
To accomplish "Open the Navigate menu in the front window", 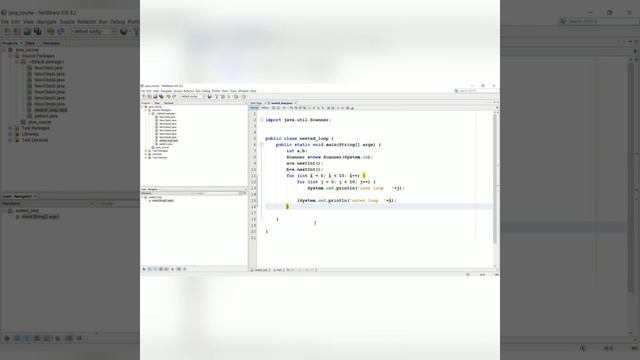I will [166, 91].
